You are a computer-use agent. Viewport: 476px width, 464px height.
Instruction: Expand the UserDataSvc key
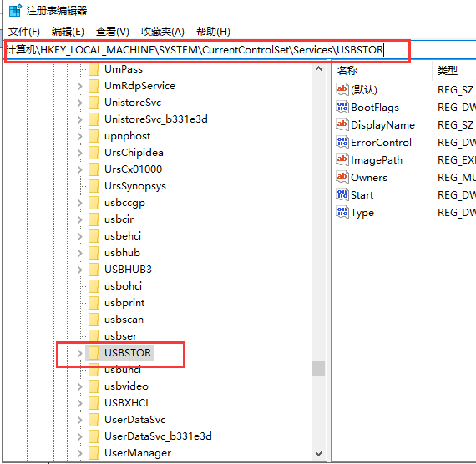(x=80, y=420)
